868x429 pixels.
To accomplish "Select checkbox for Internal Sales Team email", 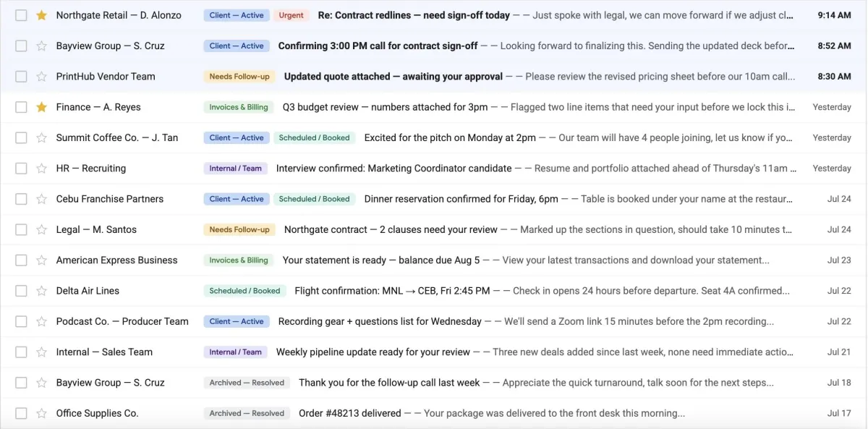I will (x=21, y=352).
